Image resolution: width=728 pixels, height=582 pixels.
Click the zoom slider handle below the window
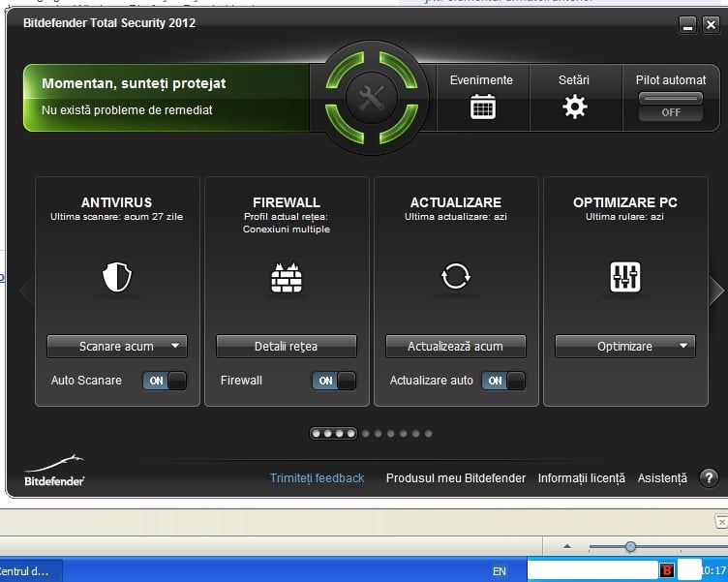(630, 547)
